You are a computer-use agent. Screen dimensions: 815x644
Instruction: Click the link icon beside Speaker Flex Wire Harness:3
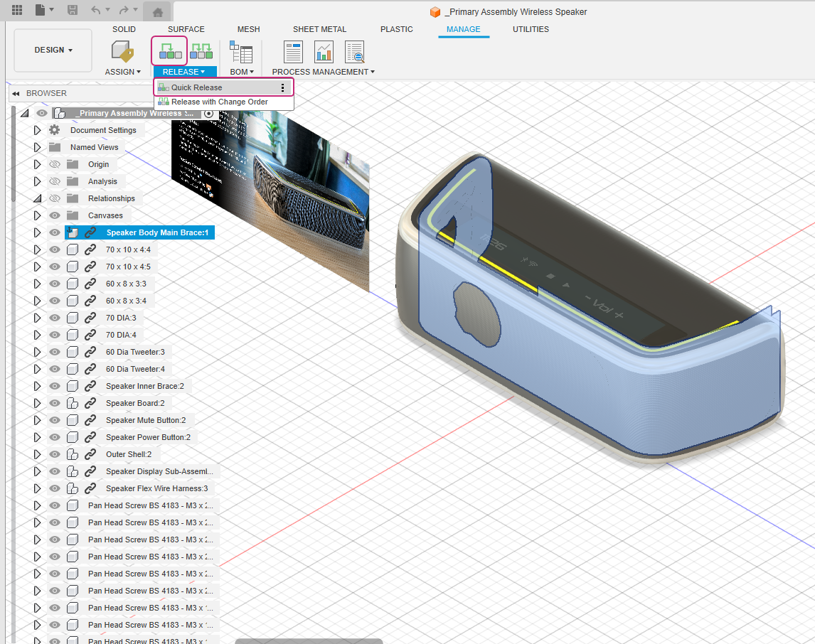tap(90, 489)
